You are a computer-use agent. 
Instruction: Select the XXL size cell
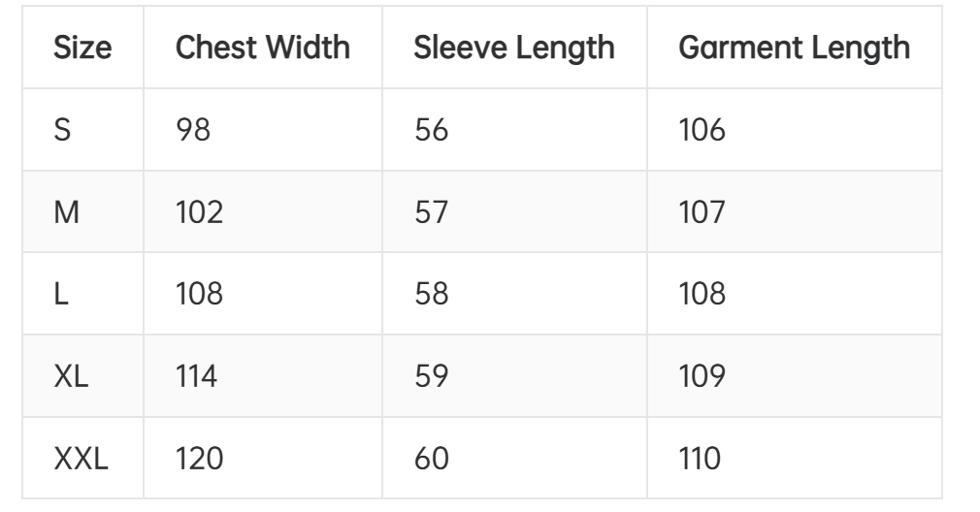(x=81, y=458)
